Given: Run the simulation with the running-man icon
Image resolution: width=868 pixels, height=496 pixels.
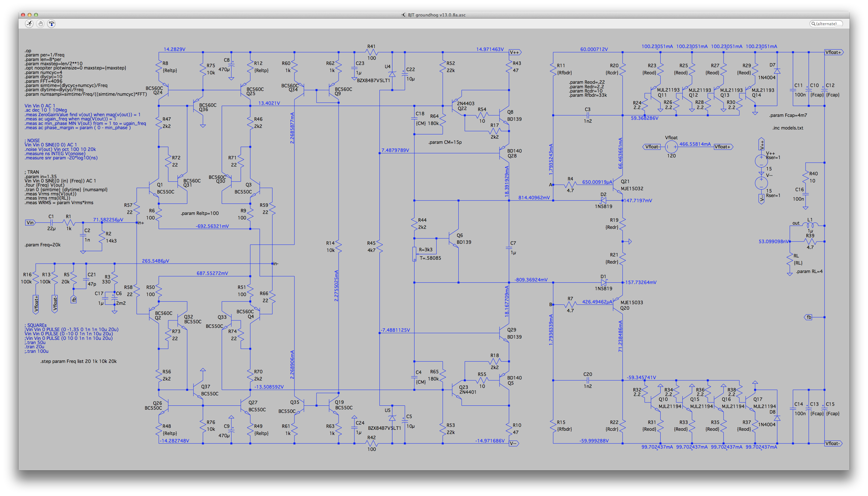Looking at the screenshot, I should pyautogui.click(x=29, y=23).
